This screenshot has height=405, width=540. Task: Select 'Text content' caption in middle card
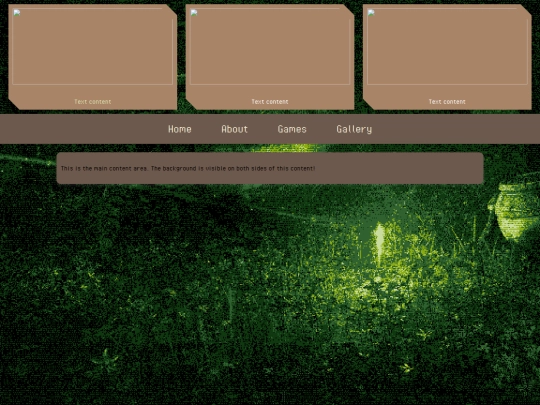point(270,102)
